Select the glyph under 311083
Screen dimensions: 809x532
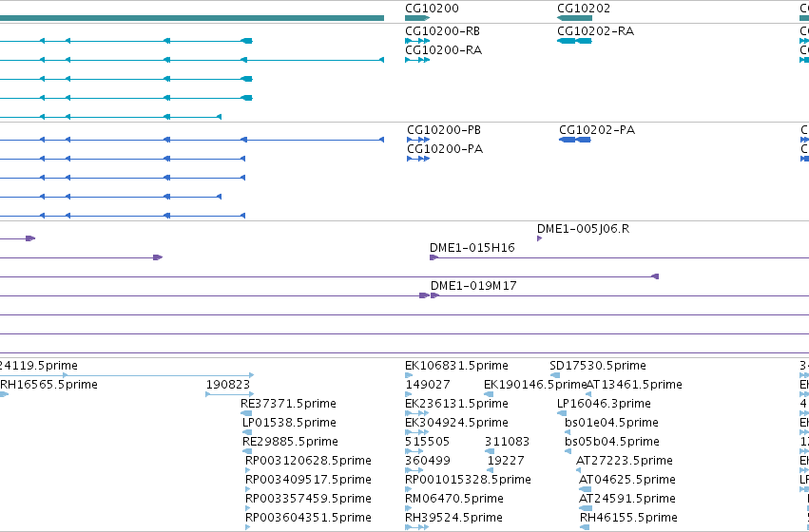(490, 451)
